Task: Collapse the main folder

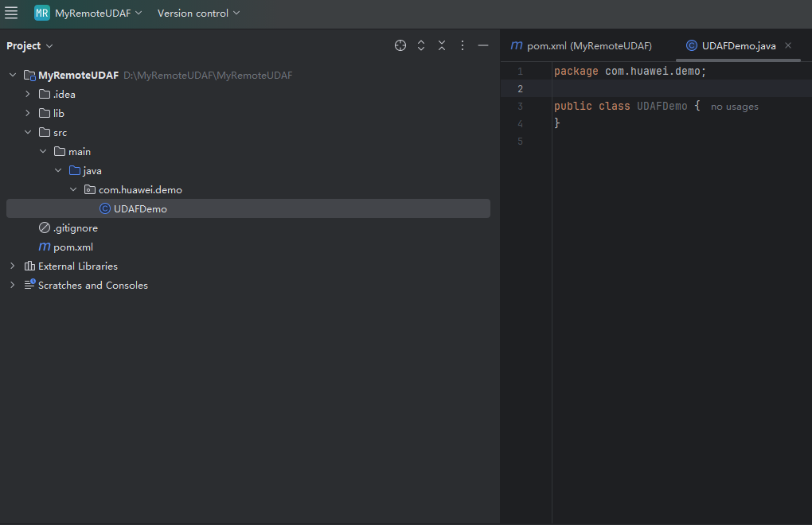Action: [43, 152]
